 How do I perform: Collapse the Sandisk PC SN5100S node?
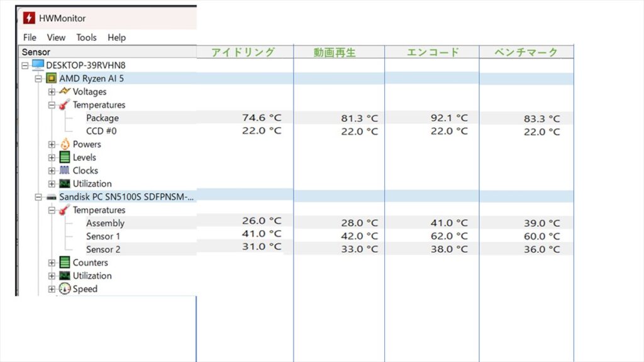pos(38,197)
